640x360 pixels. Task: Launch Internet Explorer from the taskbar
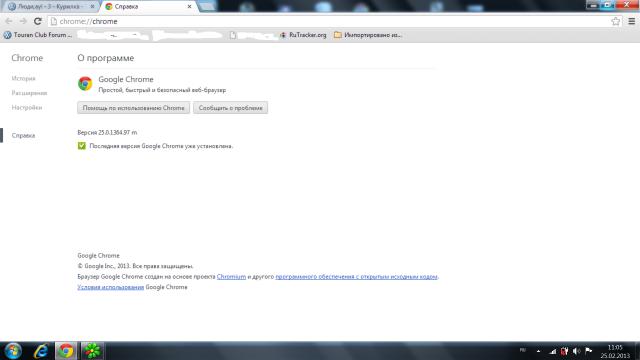[41, 351]
